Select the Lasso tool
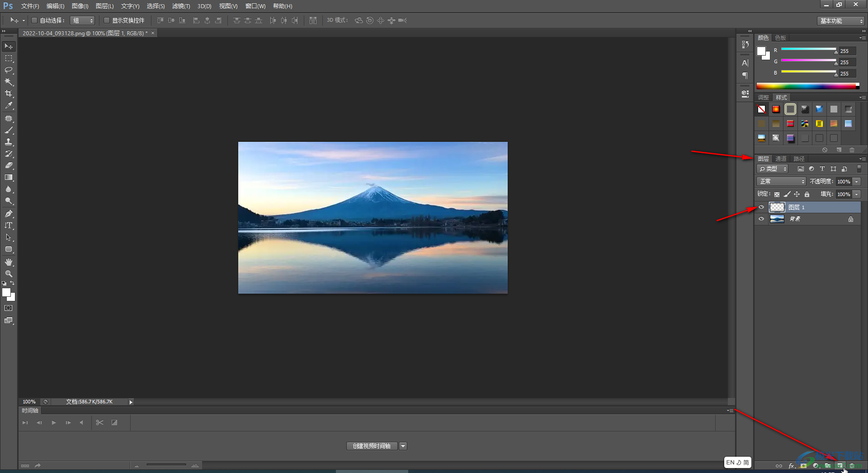This screenshot has width=868, height=473. tap(9, 70)
